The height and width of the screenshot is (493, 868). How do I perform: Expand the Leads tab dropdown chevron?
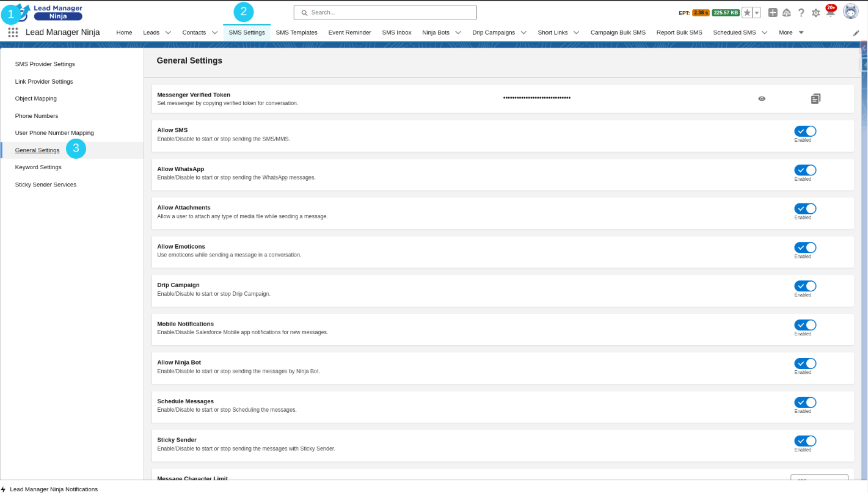point(168,33)
